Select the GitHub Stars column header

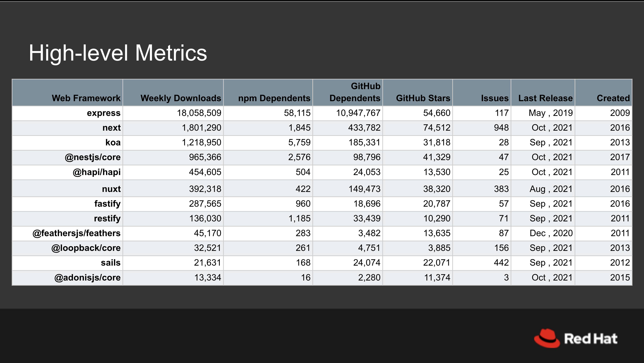[x=423, y=98]
